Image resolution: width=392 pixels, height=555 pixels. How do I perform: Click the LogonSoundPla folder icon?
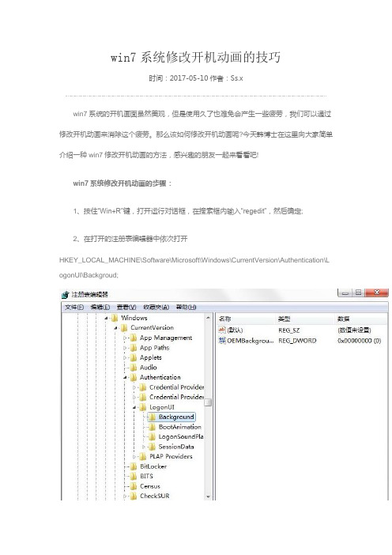153,436
